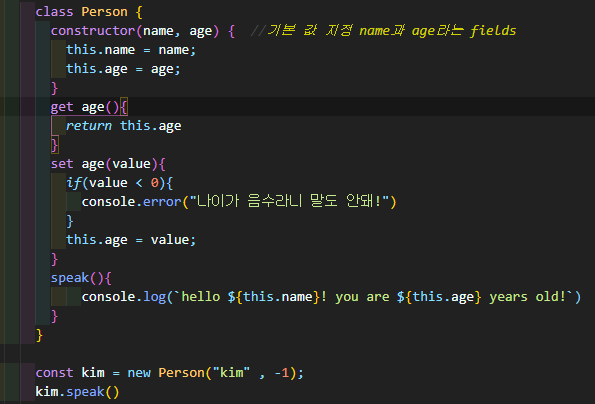595x404 pixels.
Task: Click 'set age(value){' setter line
Action: click(108, 164)
